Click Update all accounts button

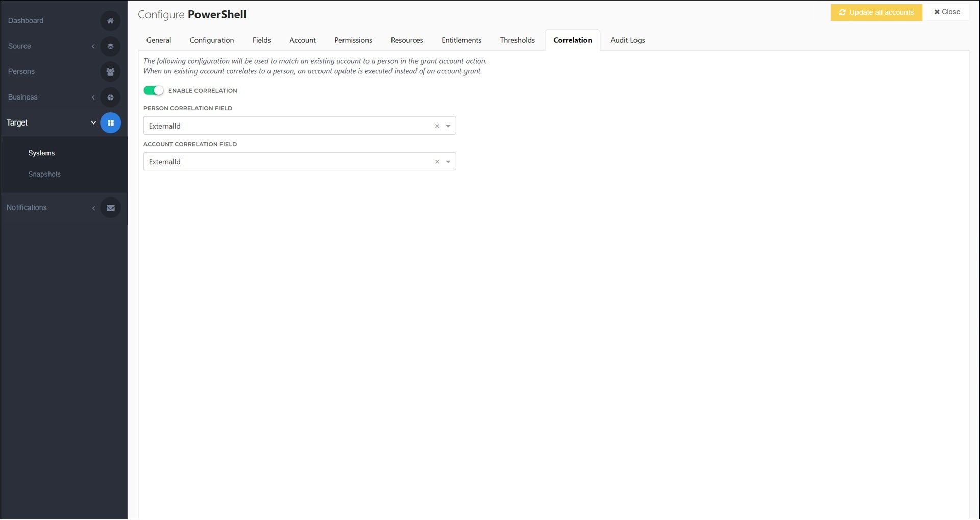coord(876,12)
